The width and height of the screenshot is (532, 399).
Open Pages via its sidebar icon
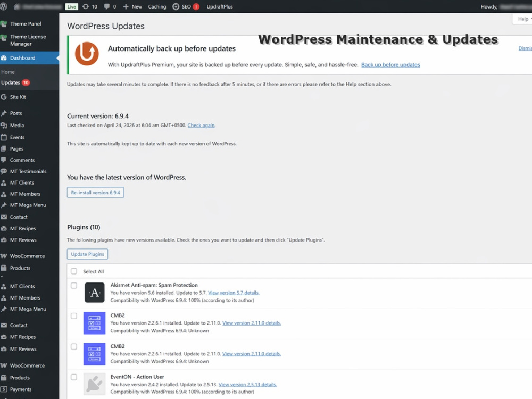pyautogui.click(x=4, y=149)
